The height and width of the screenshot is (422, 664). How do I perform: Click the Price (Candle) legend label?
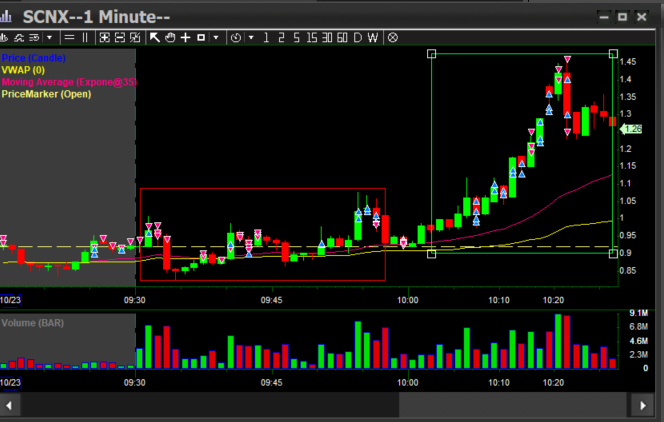coord(33,58)
